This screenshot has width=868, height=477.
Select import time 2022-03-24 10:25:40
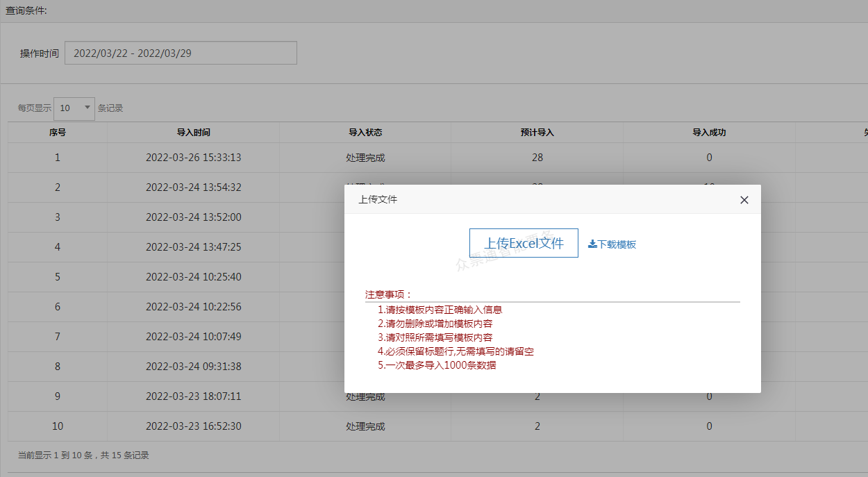click(x=194, y=277)
